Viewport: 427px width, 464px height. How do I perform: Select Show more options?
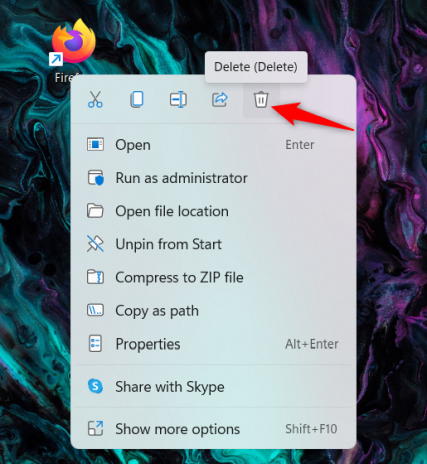click(x=213, y=429)
